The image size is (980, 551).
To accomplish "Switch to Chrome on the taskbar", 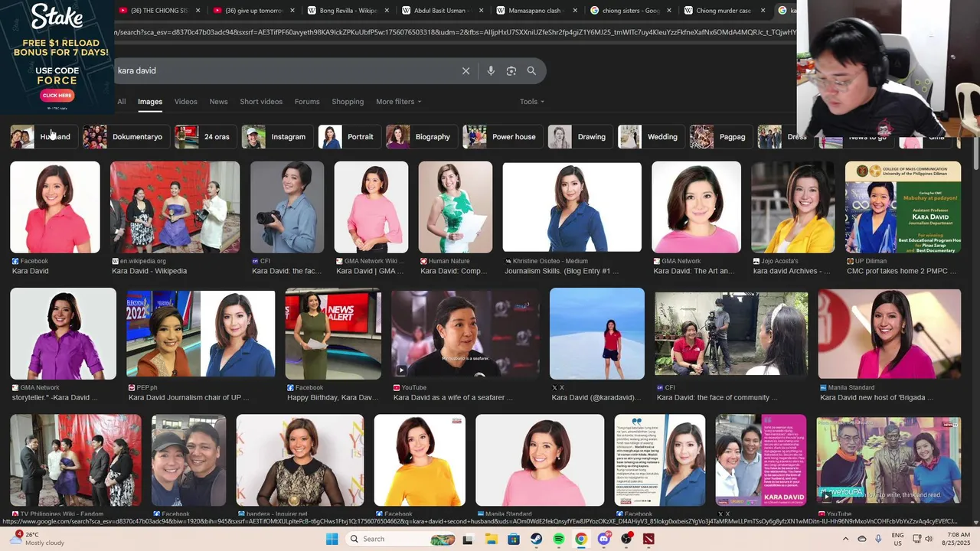I will pos(581,539).
